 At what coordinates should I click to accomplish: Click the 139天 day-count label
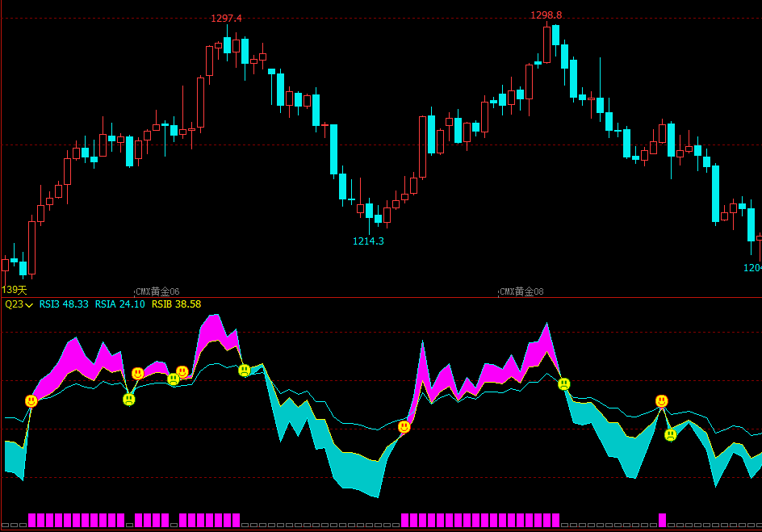(x=14, y=290)
